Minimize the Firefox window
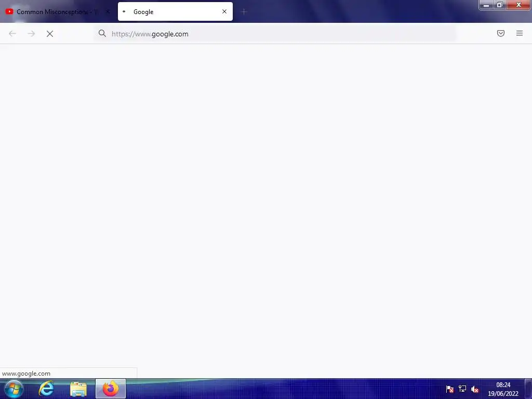 point(486,5)
